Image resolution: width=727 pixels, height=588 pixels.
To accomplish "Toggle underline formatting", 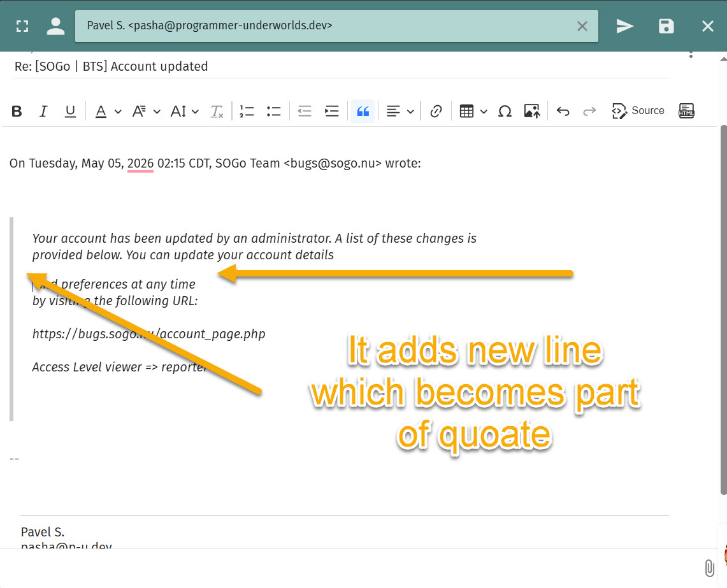I will coord(70,111).
